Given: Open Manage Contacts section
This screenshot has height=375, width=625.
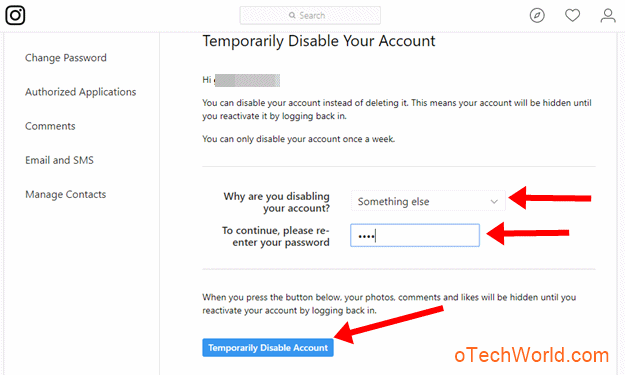Looking at the screenshot, I should (x=66, y=194).
